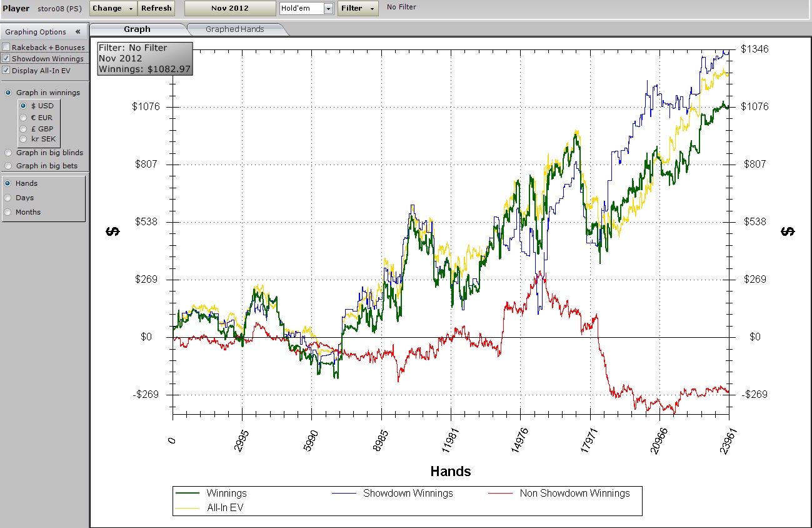
Task: Collapse the Graphing Options panel
Action: (x=78, y=32)
